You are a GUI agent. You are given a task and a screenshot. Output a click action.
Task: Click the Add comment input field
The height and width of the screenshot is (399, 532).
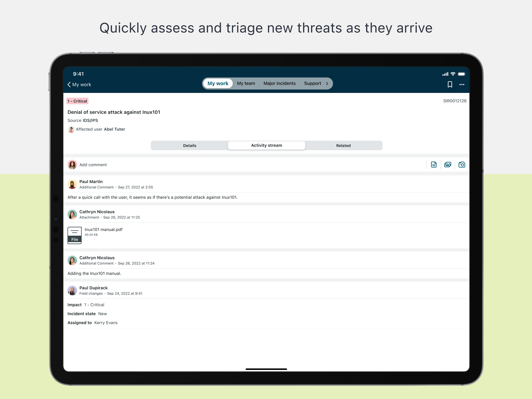pyautogui.click(x=93, y=165)
